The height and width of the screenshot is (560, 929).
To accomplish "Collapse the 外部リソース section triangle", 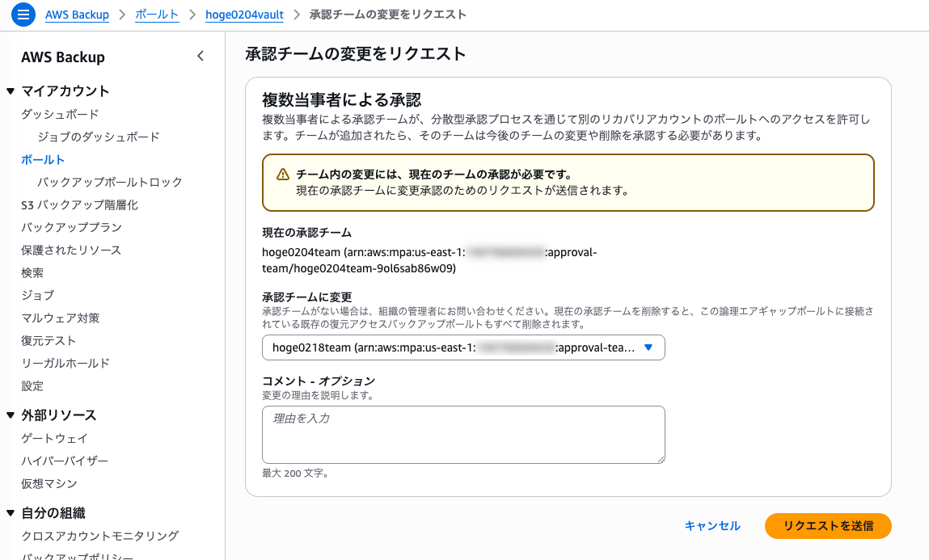I will [10, 415].
